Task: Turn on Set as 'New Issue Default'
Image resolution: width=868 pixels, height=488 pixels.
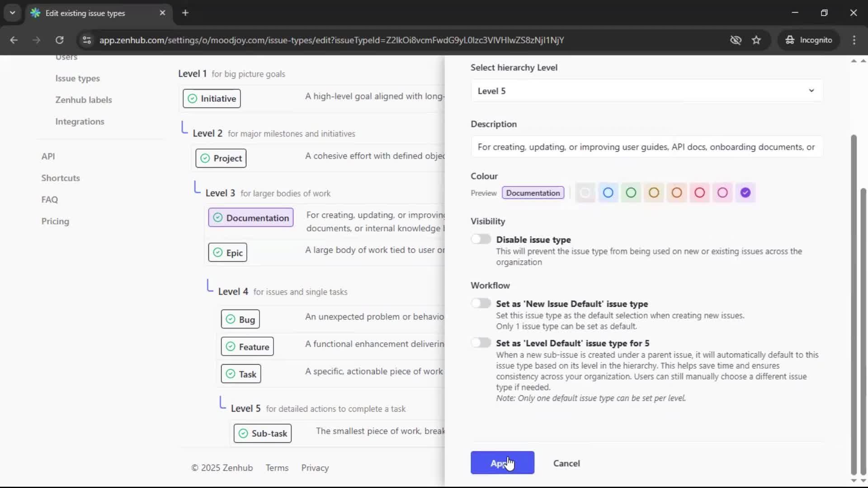Action: (x=481, y=303)
